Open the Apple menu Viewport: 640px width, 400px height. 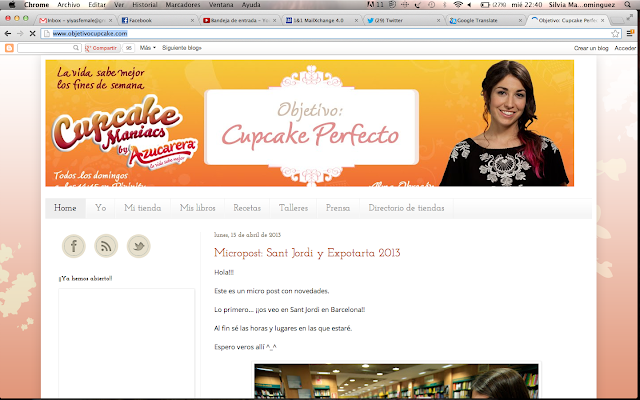12,5
